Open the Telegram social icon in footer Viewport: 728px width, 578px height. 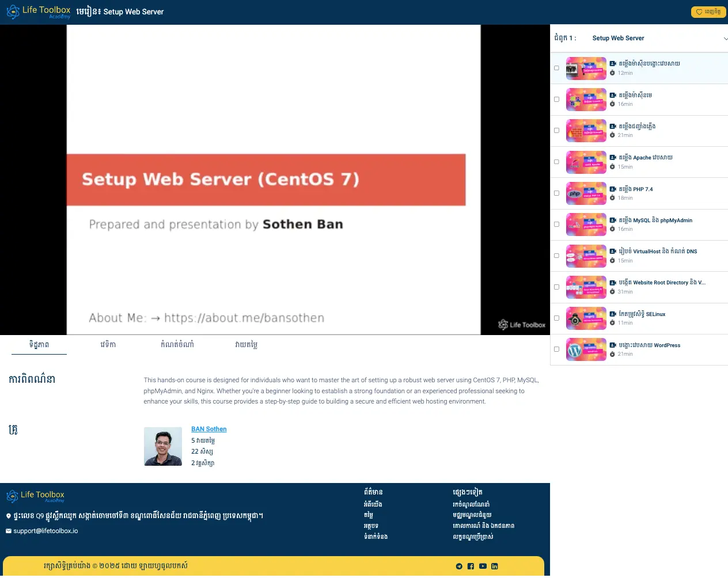[x=459, y=566]
